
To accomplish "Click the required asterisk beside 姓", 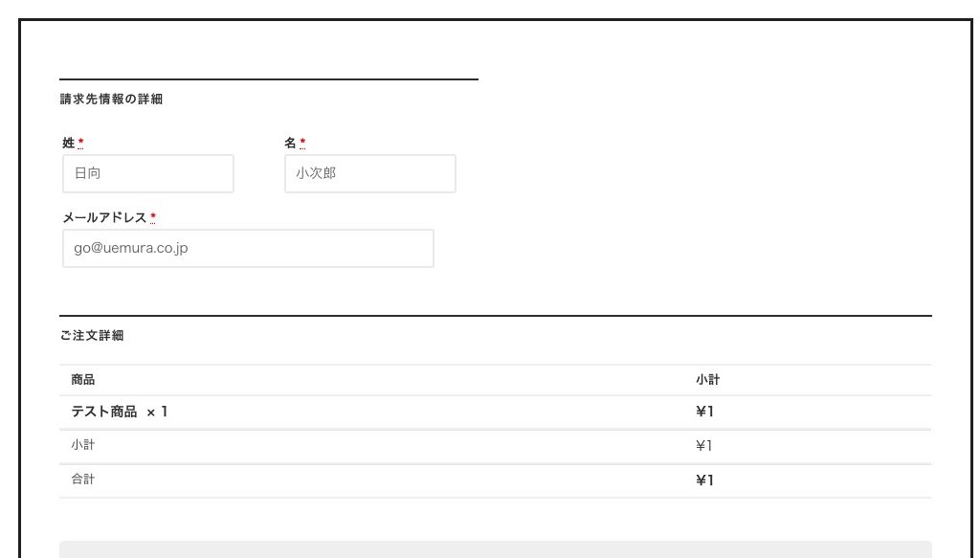I will pos(80,143).
